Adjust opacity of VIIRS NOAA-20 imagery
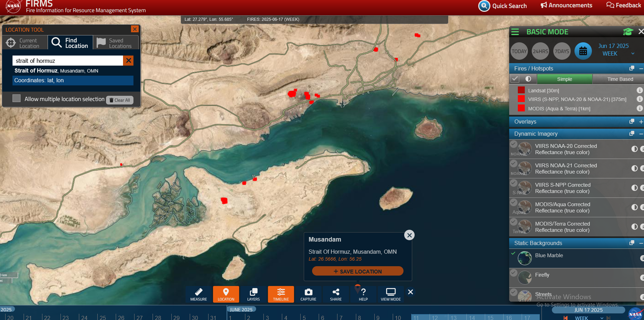This screenshot has width=644, height=320. 635,149
